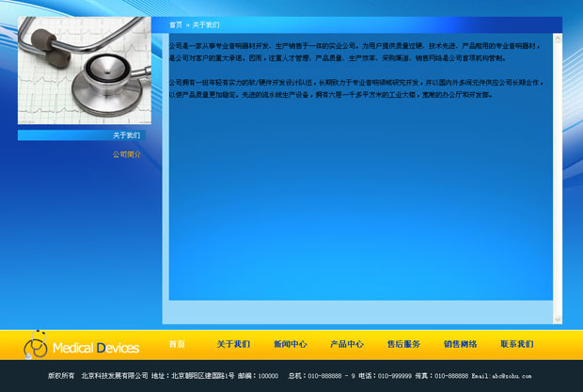Navigate to 销售网络 in the navigation bar

point(460,344)
